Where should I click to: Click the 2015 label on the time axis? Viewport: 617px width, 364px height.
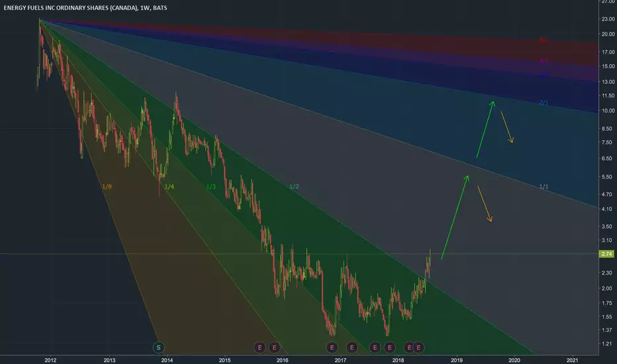pyautogui.click(x=224, y=360)
